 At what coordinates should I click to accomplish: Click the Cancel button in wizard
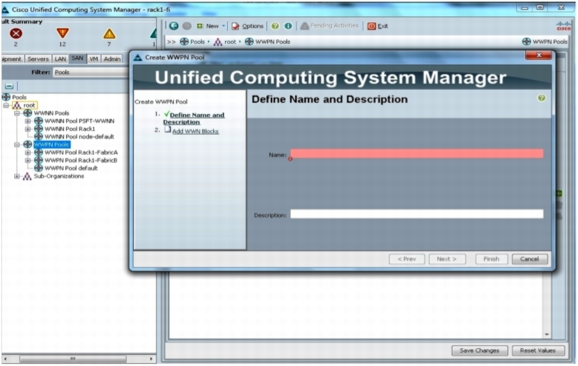tap(529, 259)
